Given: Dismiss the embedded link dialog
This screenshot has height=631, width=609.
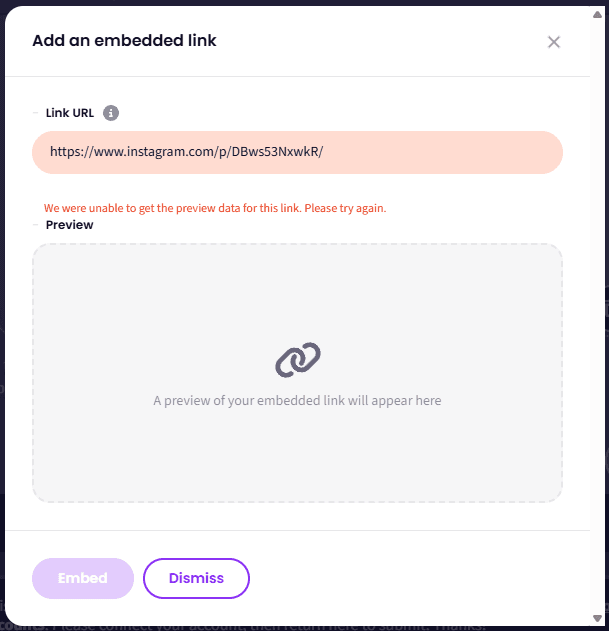Looking at the screenshot, I should (196, 578).
